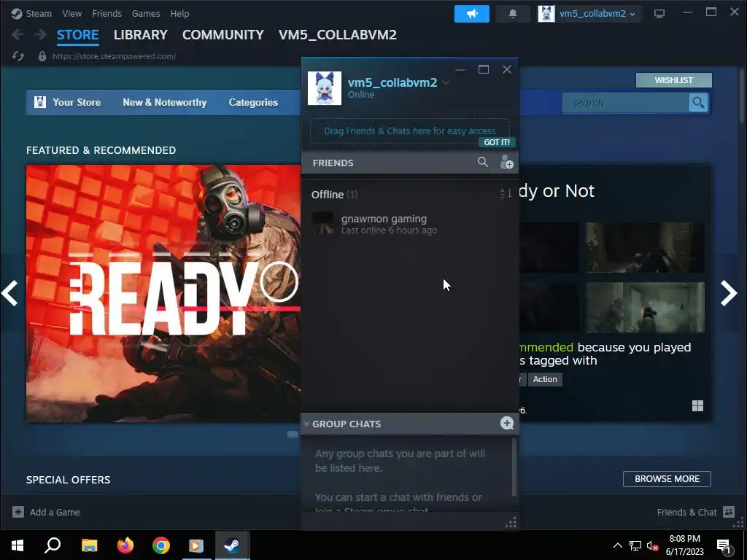Open the Friends menu
Screen dimensions: 747x560
click(107, 13)
